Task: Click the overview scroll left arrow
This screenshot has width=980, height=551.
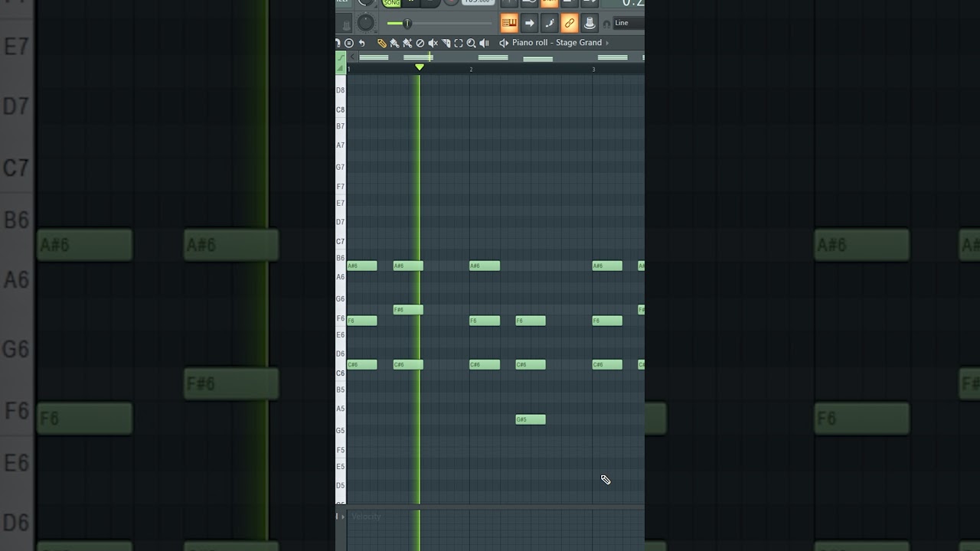Action: coord(352,57)
